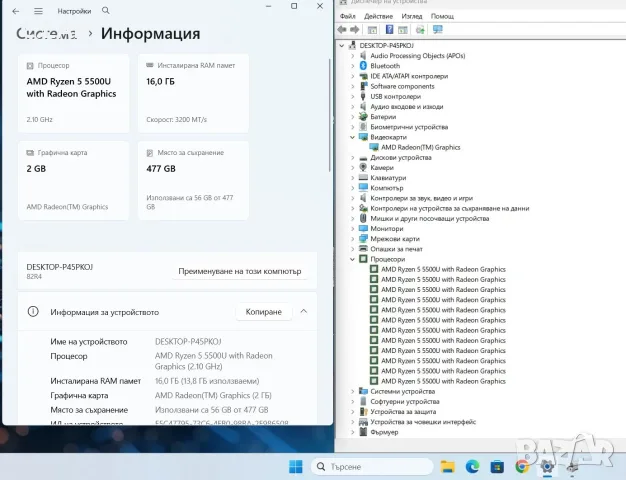
Task: Select the Клавиатури tree item
Action: coord(388,178)
